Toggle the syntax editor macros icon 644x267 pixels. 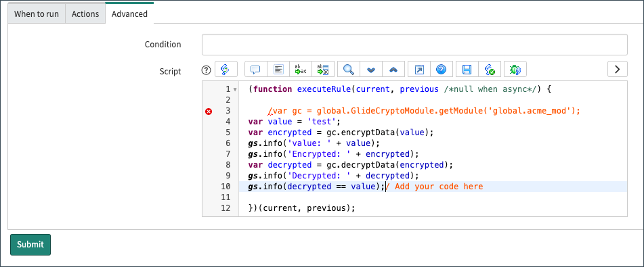tap(226, 70)
